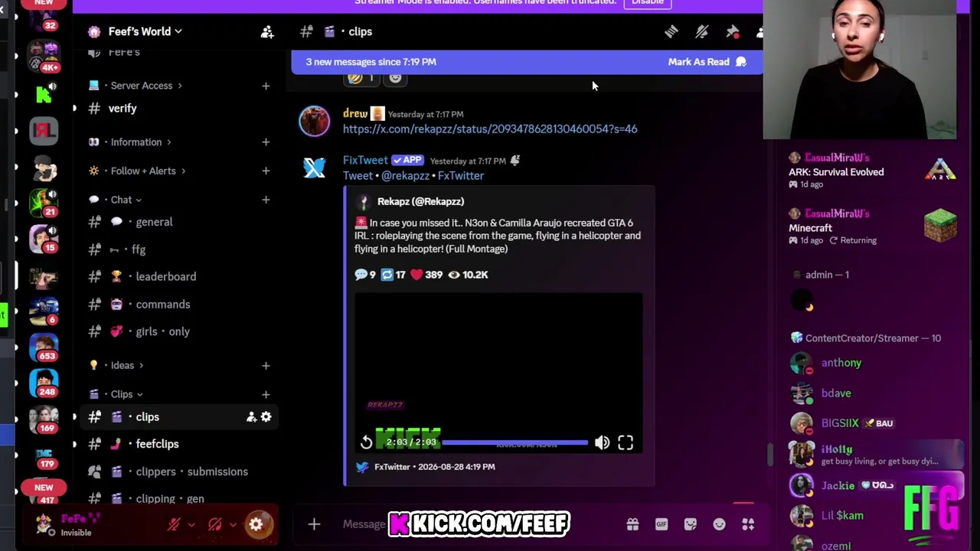Click drew's avatar in chat
The width and height of the screenshot is (980, 551).
point(315,121)
